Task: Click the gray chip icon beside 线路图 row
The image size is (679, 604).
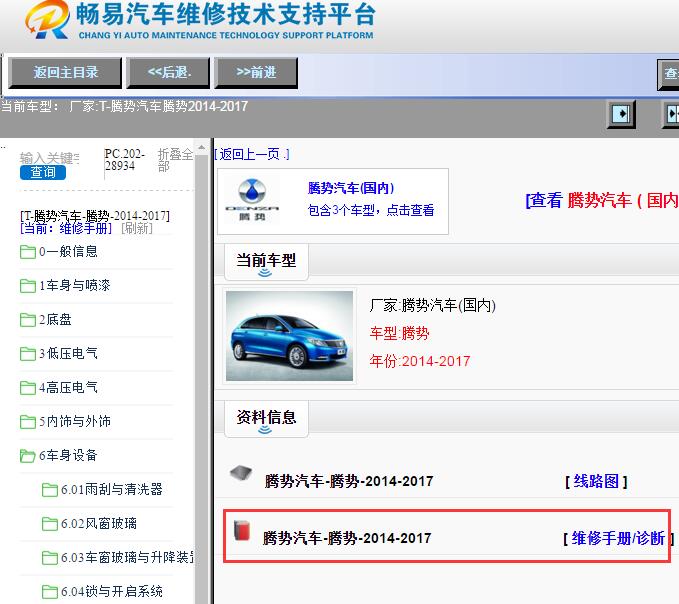Action: click(241, 473)
